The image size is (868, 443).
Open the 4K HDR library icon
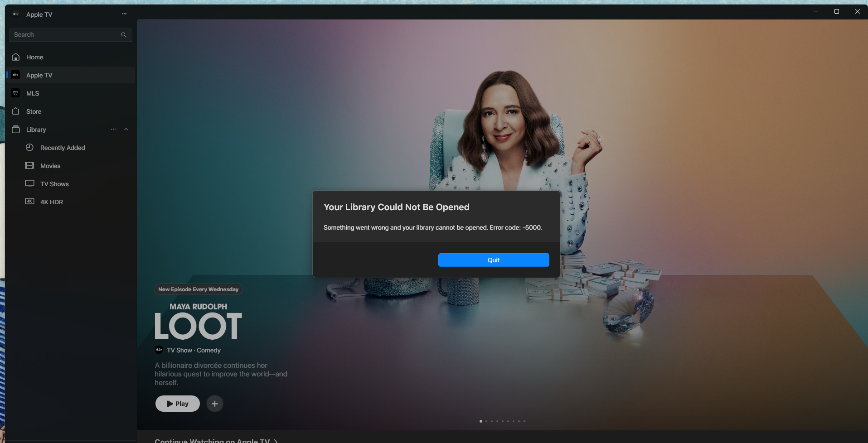tap(29, 202)
